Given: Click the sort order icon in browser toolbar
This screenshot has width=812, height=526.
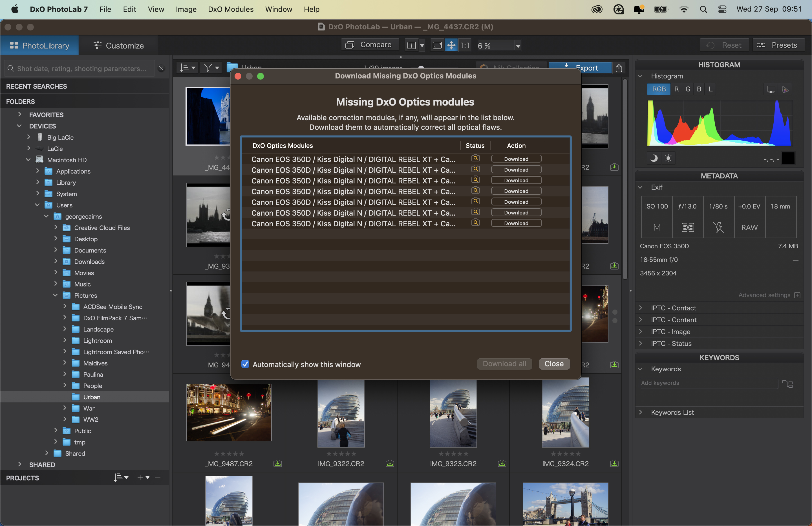Looking at the screenshot, I should click(187, 68).
